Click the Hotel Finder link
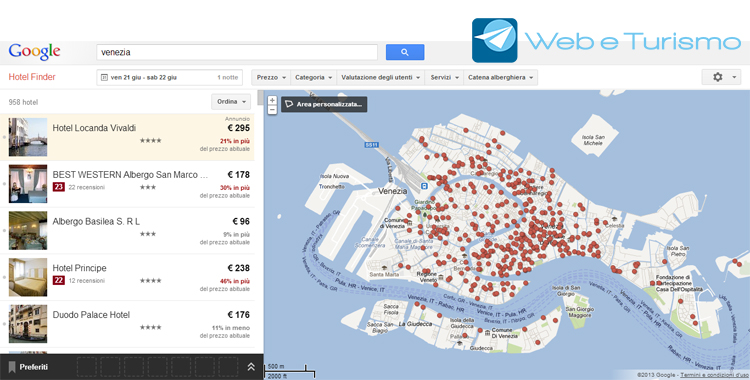 pos(32,77)
